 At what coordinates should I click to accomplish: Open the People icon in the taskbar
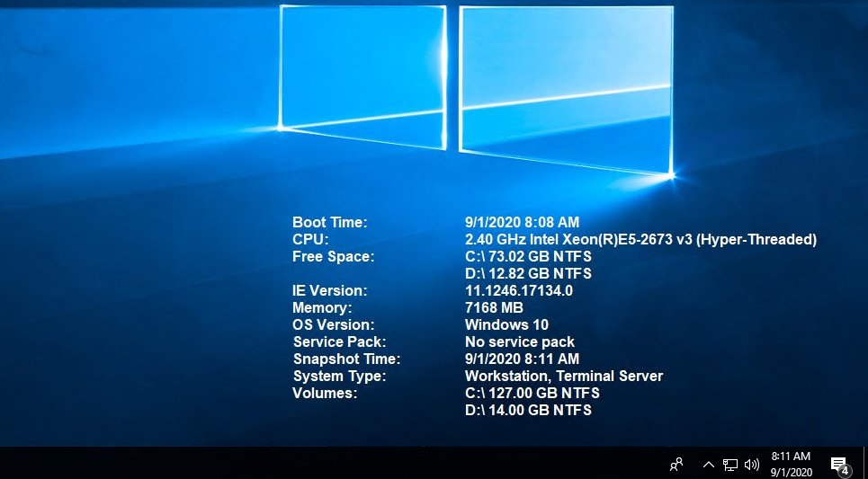[x=676, y=464]
